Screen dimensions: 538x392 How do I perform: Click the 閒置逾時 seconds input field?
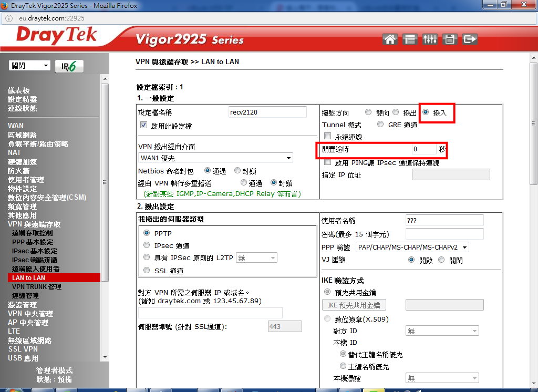(423, 150)
